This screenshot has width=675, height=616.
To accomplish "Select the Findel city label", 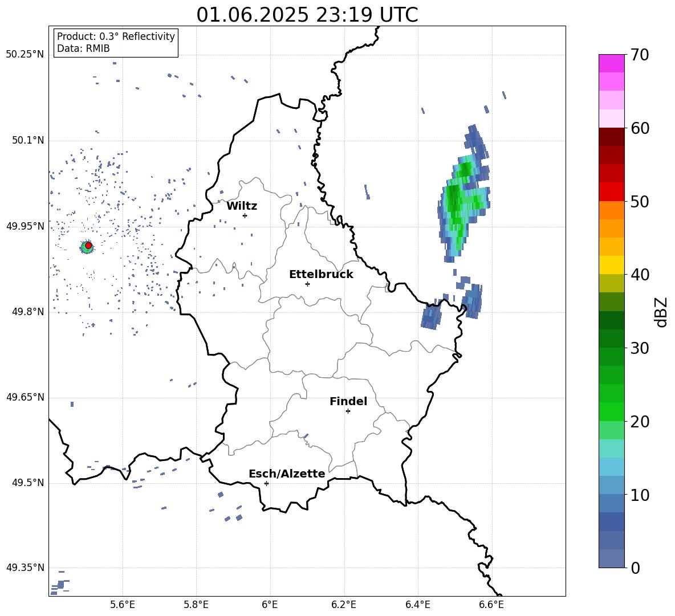I will 348,401.
